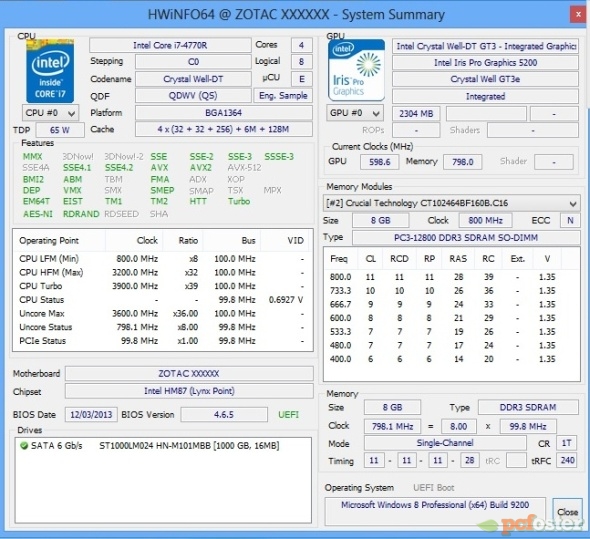Screen dimensions: 590x539
Task: Click the Mode Single-Channel field
Action: click(445, 443)
